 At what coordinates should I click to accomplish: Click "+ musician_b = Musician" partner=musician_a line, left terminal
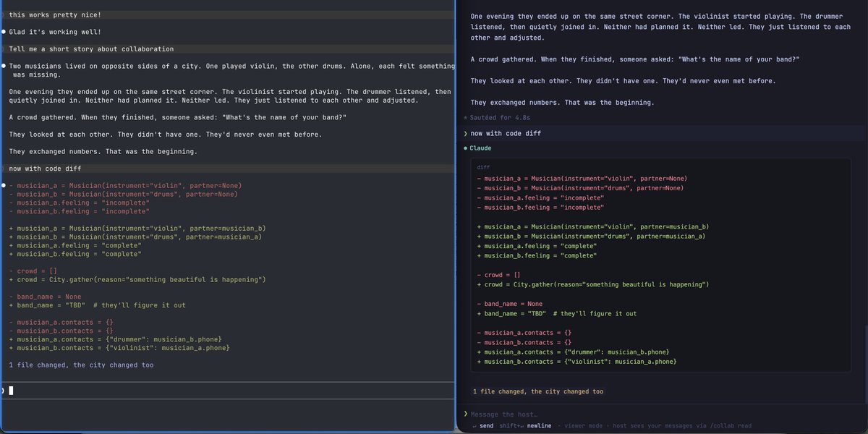click(135, 237)
